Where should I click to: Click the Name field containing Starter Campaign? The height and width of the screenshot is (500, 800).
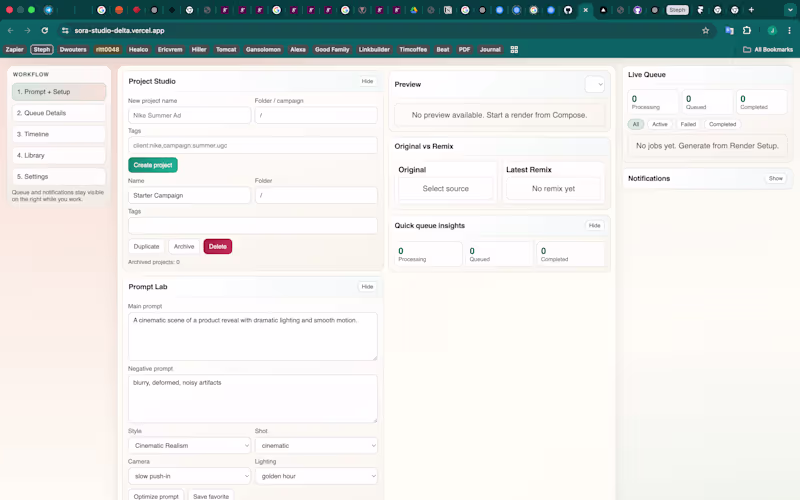(189, 195)
